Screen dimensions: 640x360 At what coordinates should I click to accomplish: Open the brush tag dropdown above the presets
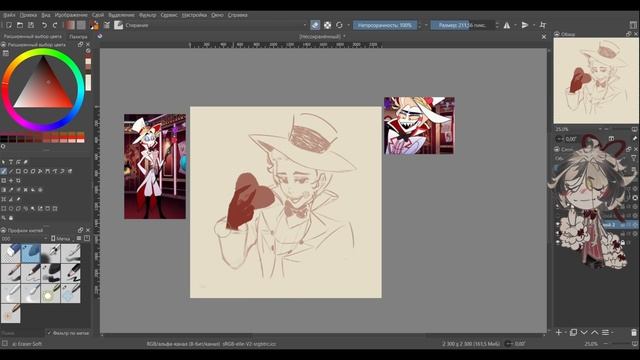(24, 239)
